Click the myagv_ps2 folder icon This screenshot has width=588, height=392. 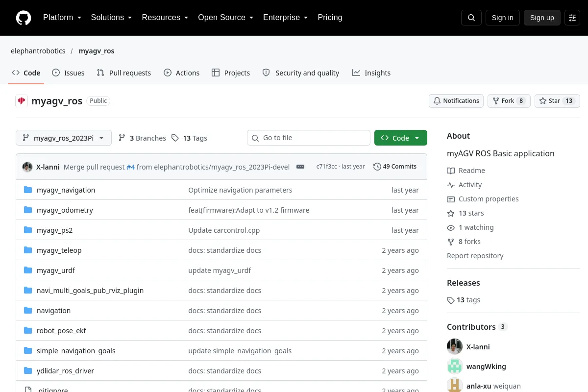[28, 230]
